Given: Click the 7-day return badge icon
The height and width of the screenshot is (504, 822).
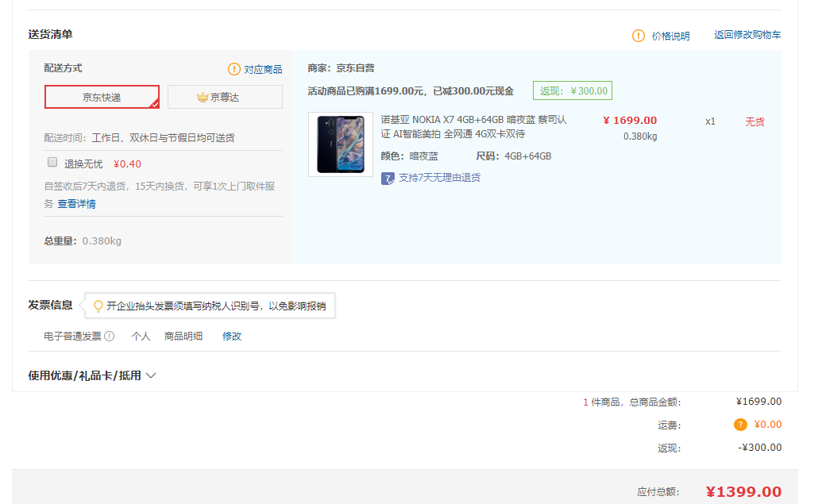Looking at the screenshot, I should point(388,179).
